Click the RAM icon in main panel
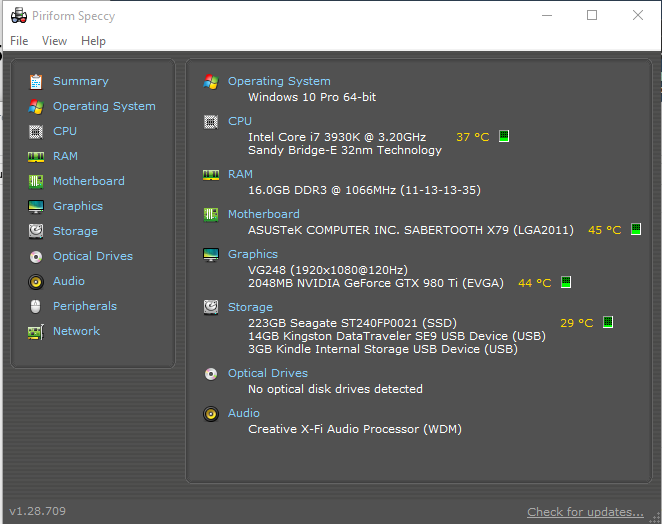The image size is (662, 524). tap(211, 175)
